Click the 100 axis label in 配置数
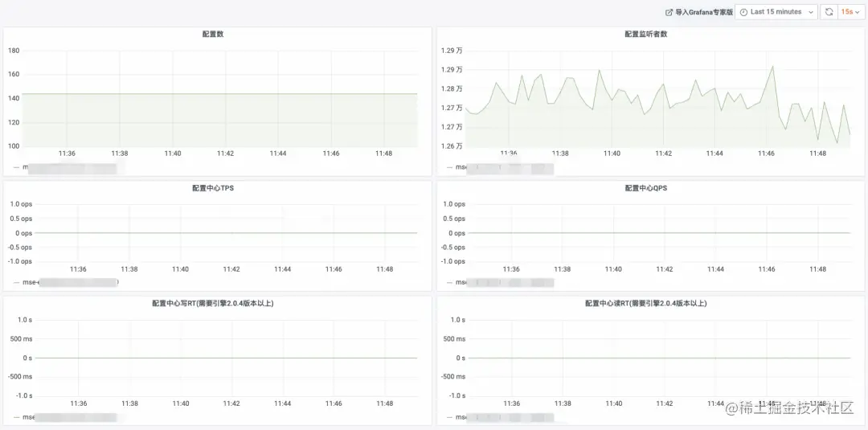The height and width of the screenshot is (430, 868). [x=14, y=146]
